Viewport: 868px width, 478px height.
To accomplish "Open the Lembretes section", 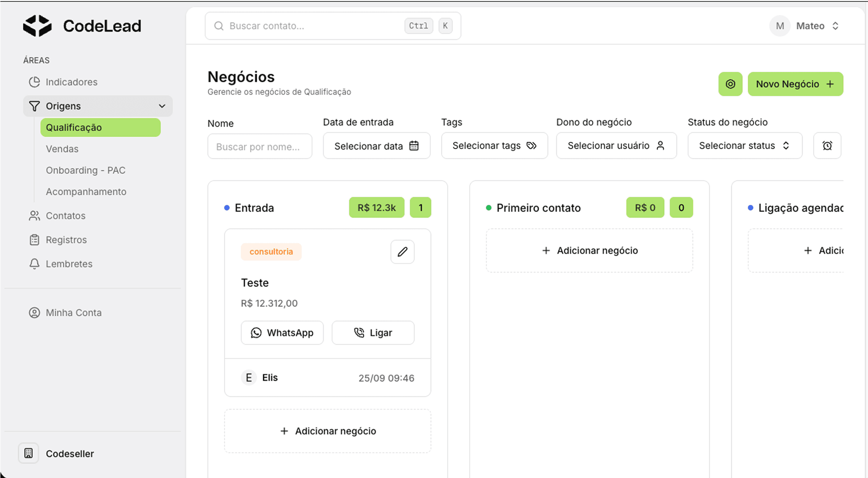I will (x=69, y=264).
